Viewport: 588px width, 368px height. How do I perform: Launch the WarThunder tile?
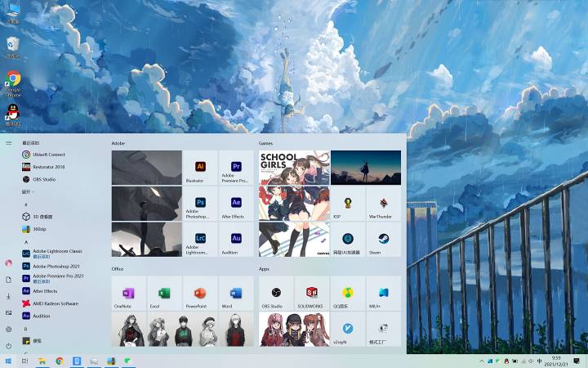[x=383, y=204]
